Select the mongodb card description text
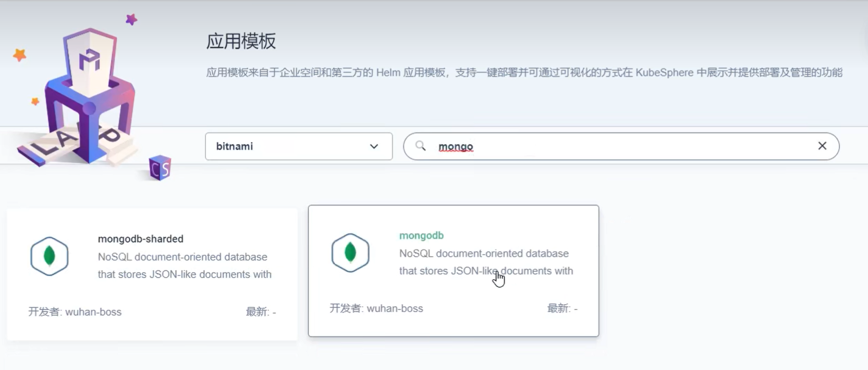This screenshot has height=370, width=868. click(486, 262)
